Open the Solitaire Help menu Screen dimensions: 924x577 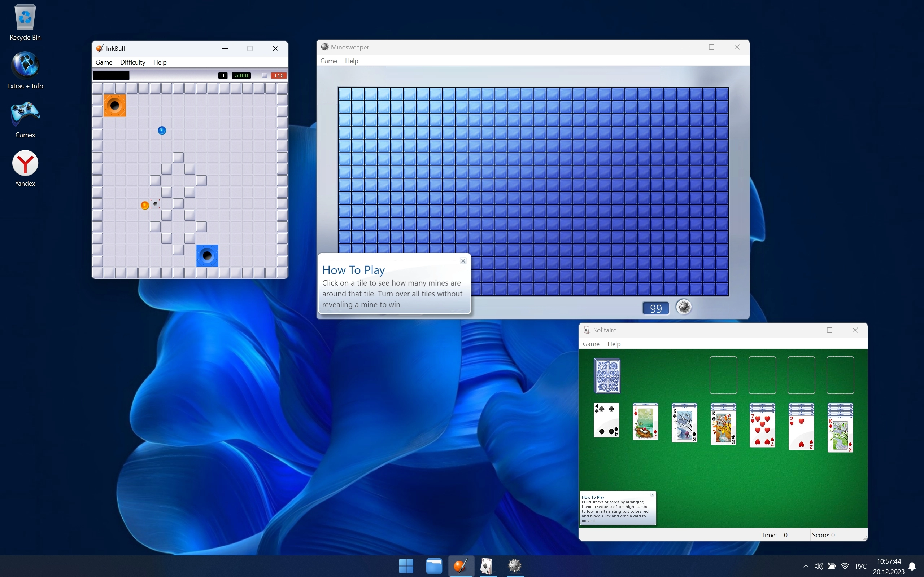point(614,344)
